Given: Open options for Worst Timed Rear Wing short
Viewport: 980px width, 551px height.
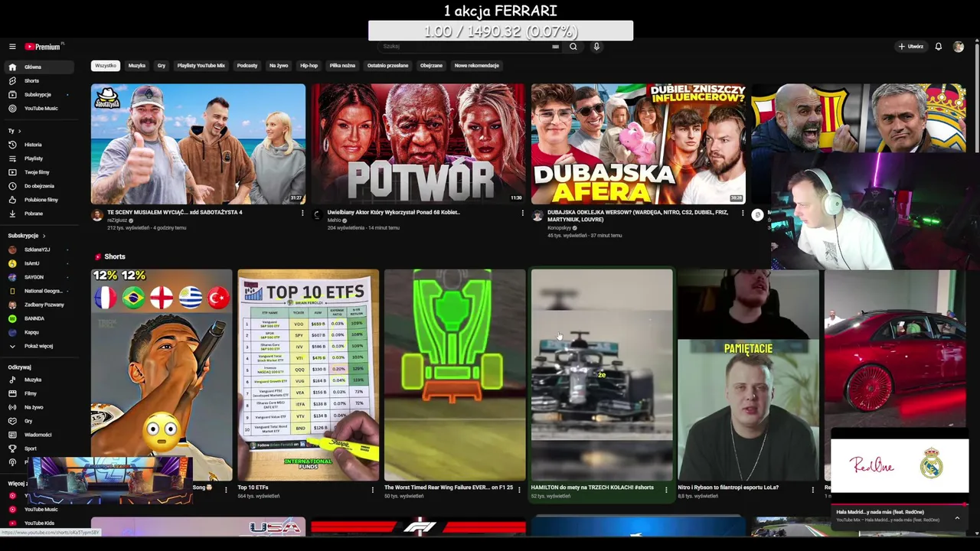Looking at the screenshot, I should tap(519, 490).
